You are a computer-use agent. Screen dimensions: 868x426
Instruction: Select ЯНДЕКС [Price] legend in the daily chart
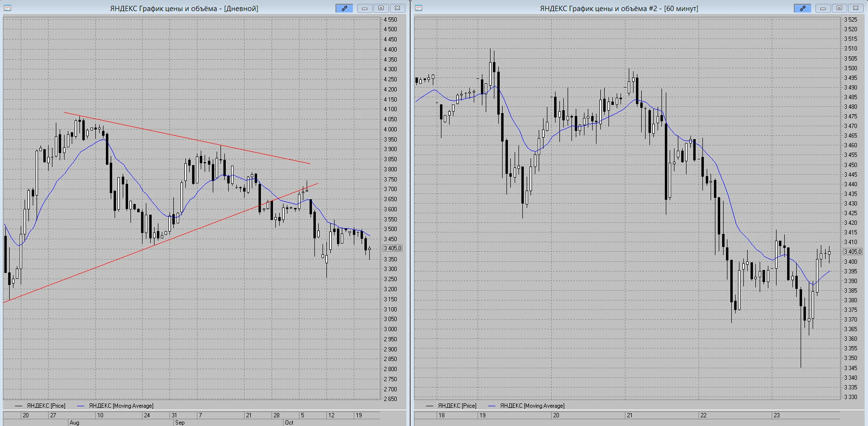point(40,406)
